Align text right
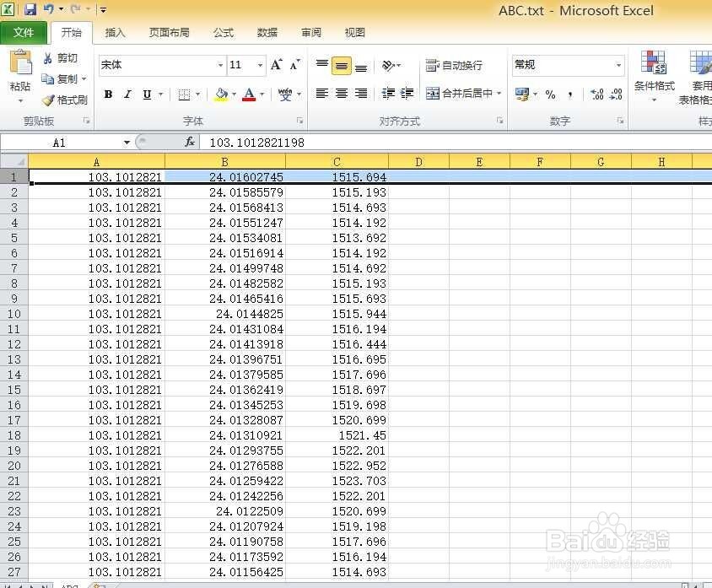The image size is (712, 588). tap(361, 94)
